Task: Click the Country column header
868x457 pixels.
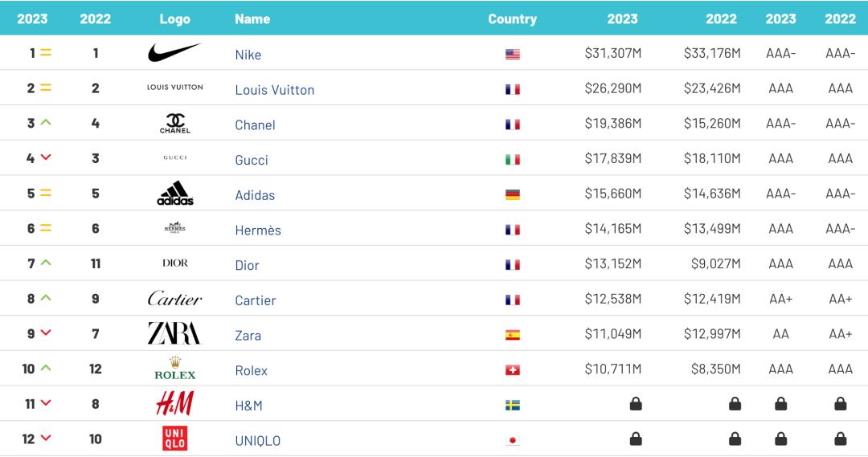Action: click(512, 18)
